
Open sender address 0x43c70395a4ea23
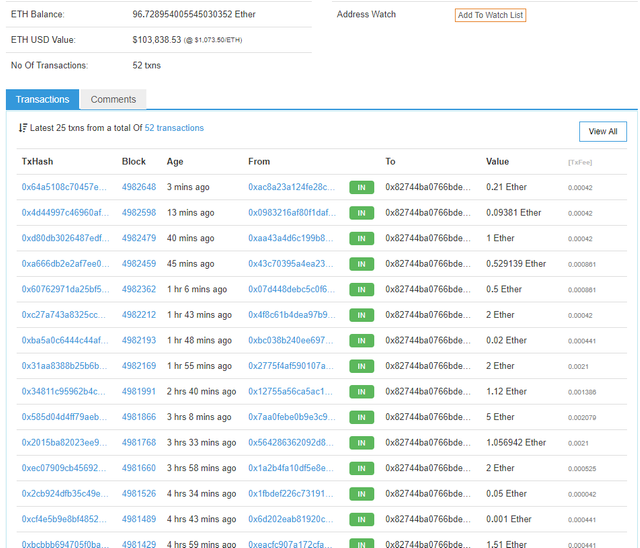pyautogui.click(x=291, y=264)
